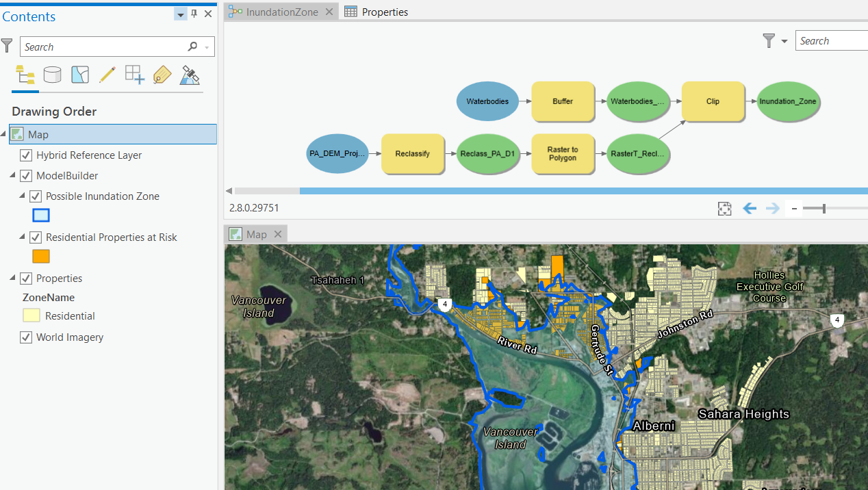Click the Clip tool in the model

[713, 101]
